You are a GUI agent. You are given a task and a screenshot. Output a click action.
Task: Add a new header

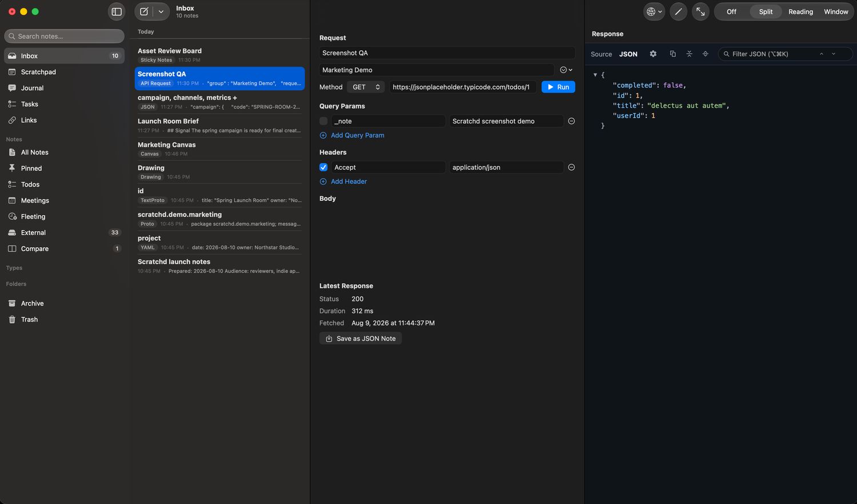coord(343,182)
